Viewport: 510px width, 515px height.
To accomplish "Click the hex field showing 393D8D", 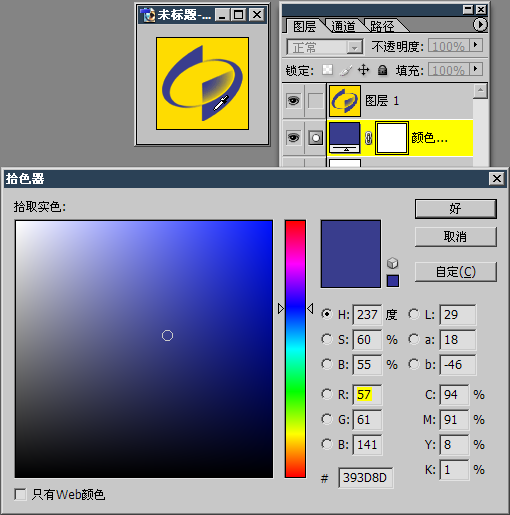I will 365,478.
